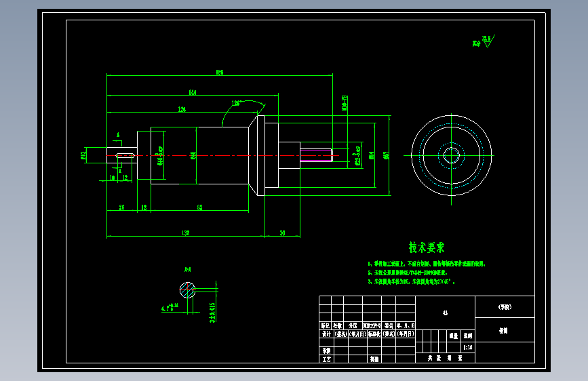Select the hatched keyway section circle

coord(187,290)
